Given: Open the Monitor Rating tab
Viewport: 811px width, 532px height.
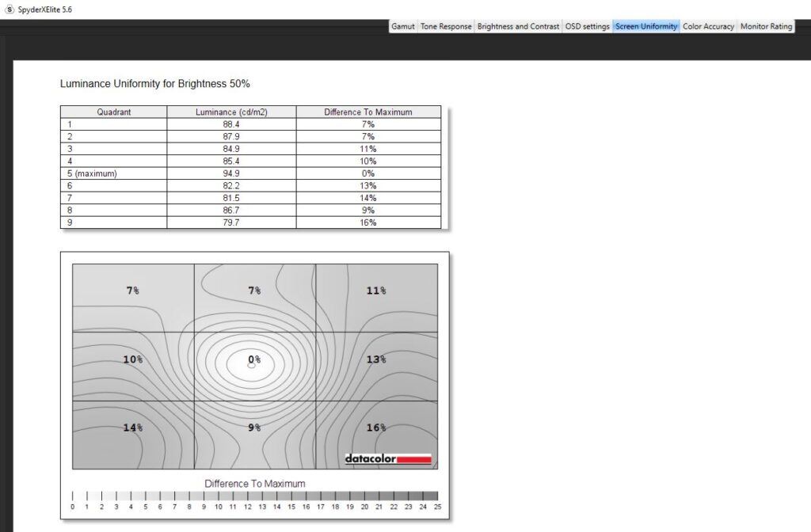Looking at the screenshot, I should 766,26.
